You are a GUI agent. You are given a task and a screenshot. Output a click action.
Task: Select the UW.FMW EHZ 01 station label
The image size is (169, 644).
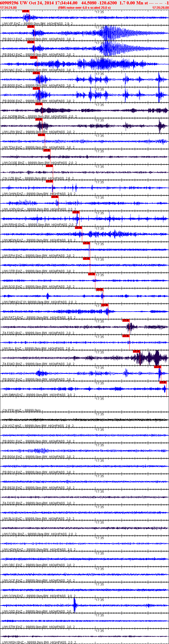[x=39, y=302]
